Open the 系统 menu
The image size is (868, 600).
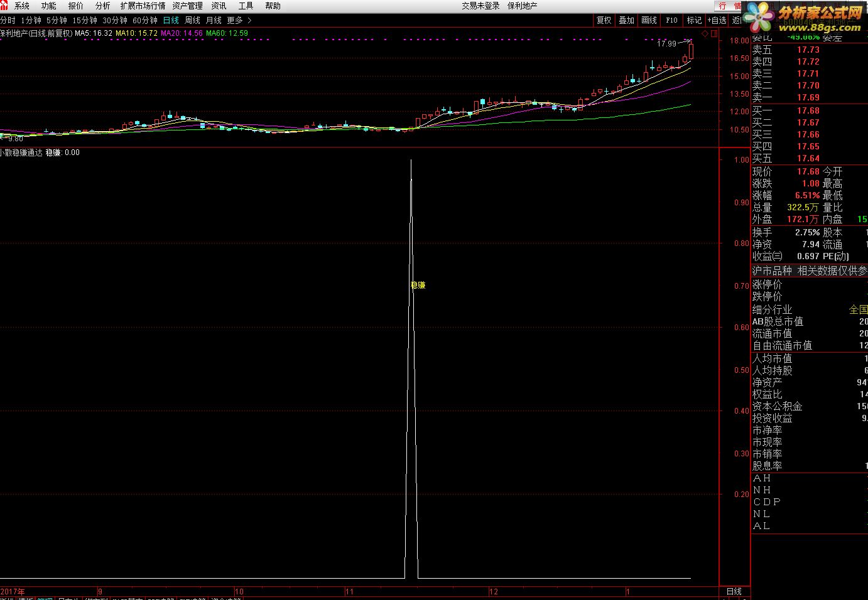pyautogui.click(x=22, y=6)
